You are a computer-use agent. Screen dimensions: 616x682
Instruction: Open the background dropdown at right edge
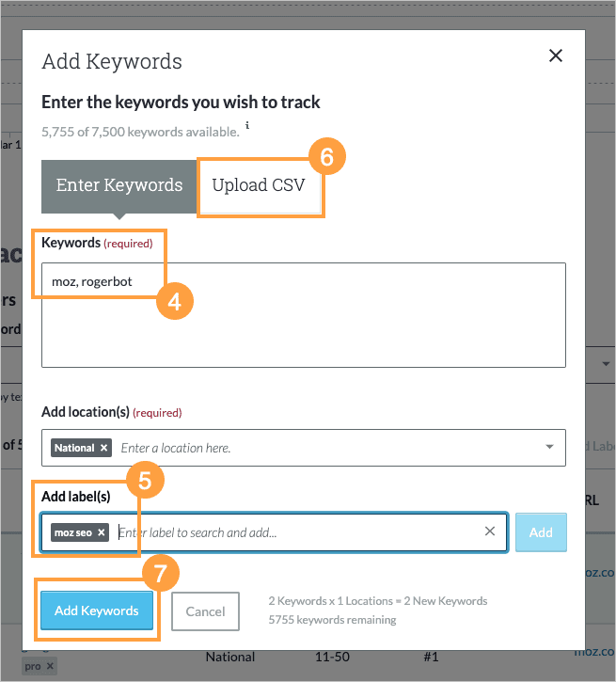coord(603,361)
